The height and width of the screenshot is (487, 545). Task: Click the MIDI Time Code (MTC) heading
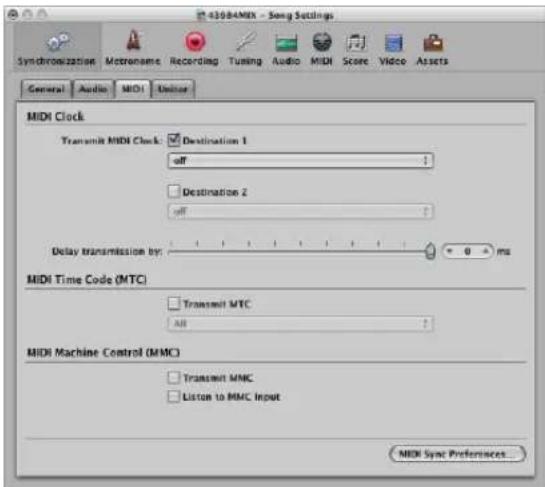point(87,279)
